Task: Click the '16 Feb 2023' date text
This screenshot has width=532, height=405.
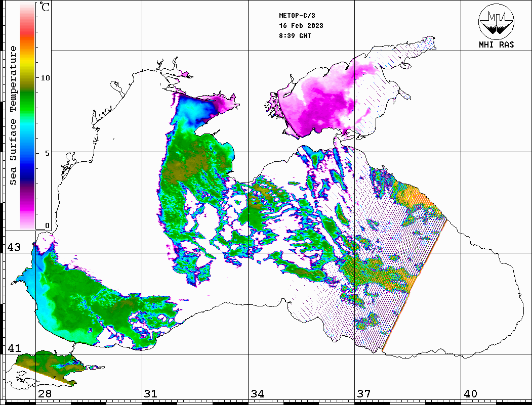Action: pos(301,26)
